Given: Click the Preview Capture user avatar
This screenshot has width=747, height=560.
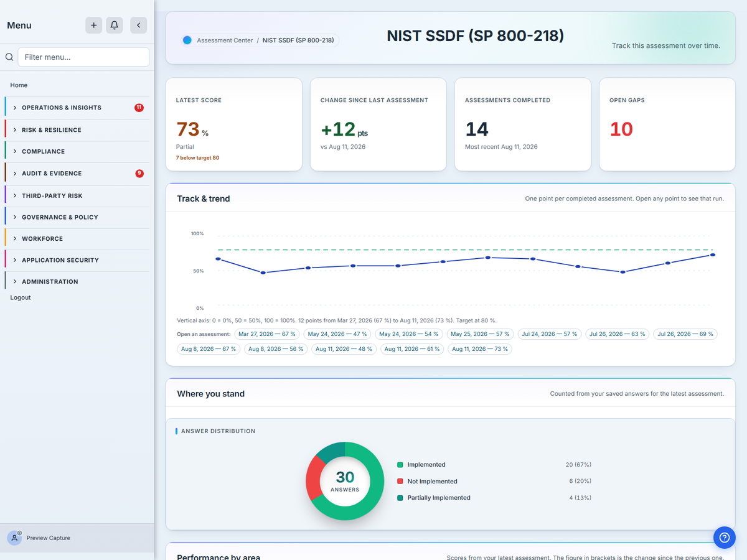Looking at the screenshot, I should (x=14, y=538).
